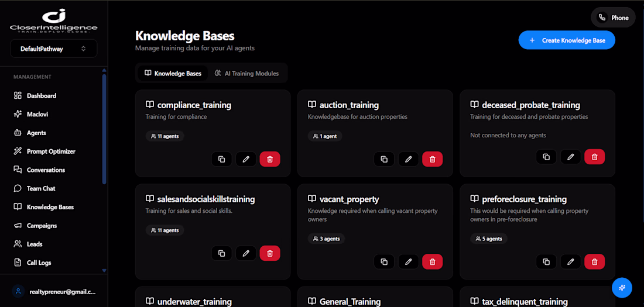This screenshot has height=307, width=644.
Task: Expand the DefaultPathway selector dropdown
Action: point(54,49)
